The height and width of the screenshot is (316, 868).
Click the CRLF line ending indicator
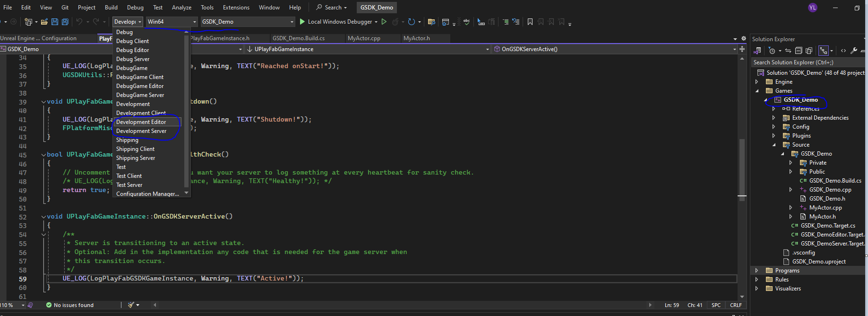coord(736,305)
